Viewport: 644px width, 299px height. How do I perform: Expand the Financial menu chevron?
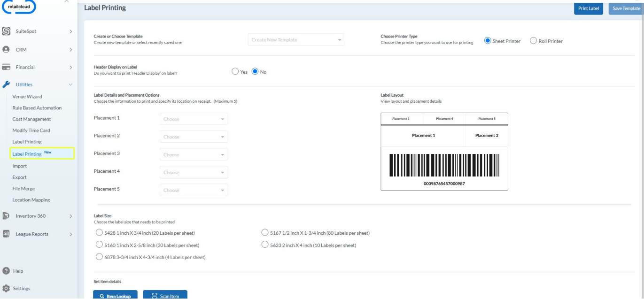70,67
